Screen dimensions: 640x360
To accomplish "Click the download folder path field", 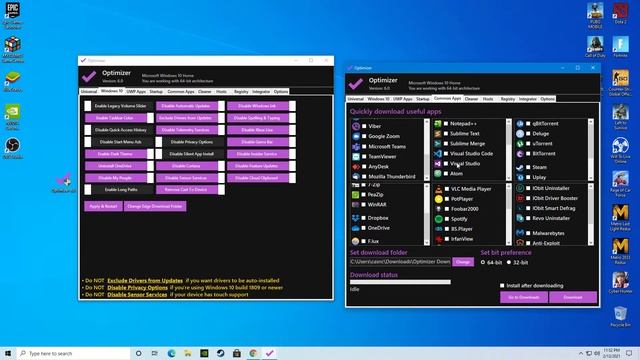I will [400, 262].
